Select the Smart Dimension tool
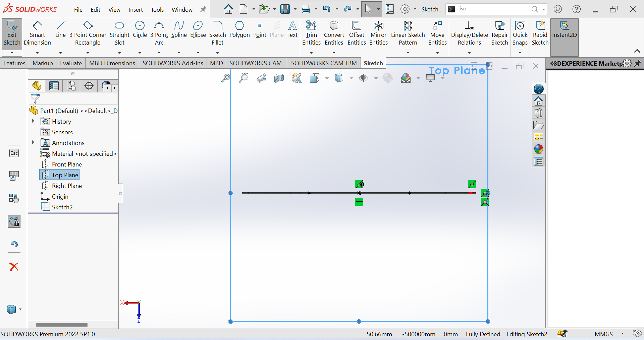This screenshot has width=644, height=340. coord(37,33)
